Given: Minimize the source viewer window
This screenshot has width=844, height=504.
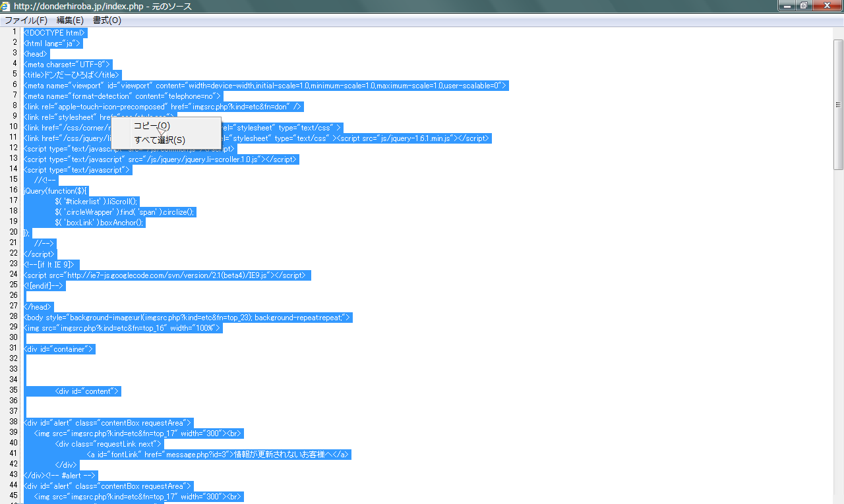Looking at the screenshot, I should pos(786,6).
